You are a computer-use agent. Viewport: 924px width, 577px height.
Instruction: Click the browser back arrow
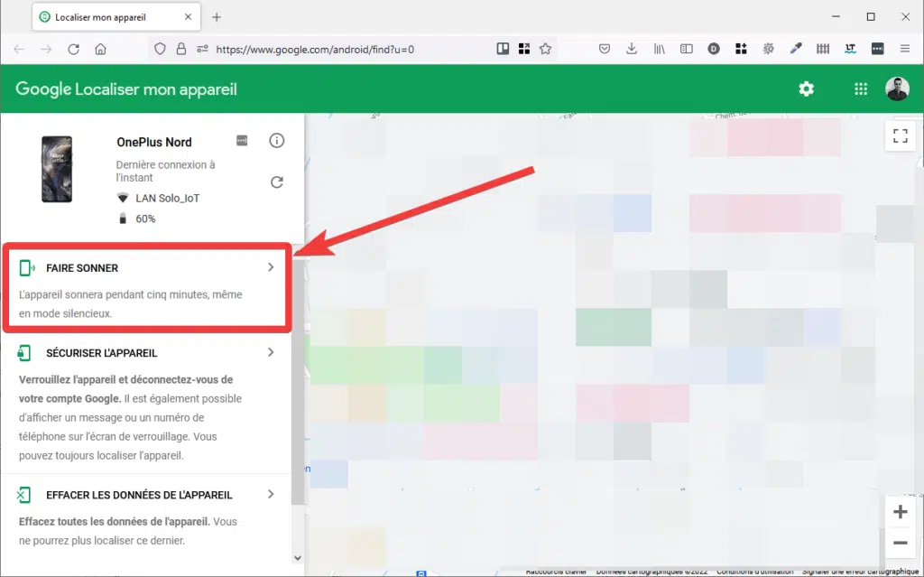tap(19, 50)
